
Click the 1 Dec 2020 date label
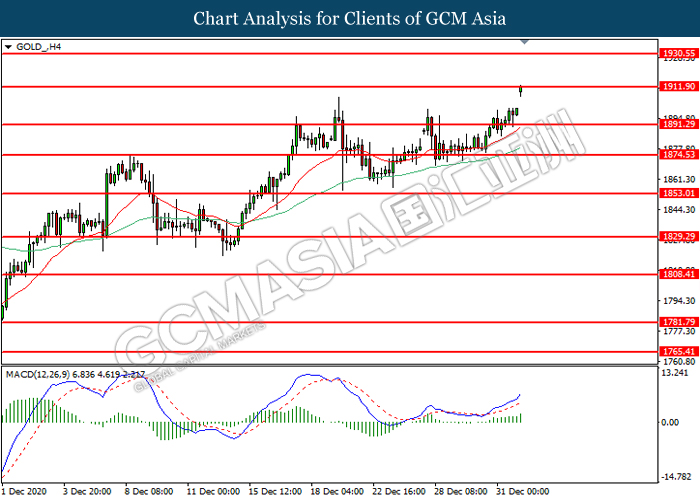(x=24, y=492)
